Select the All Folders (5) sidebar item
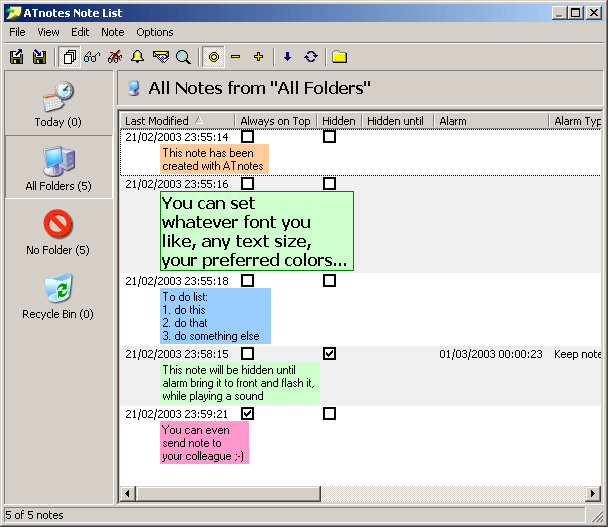608x527 pixels. 58,168
